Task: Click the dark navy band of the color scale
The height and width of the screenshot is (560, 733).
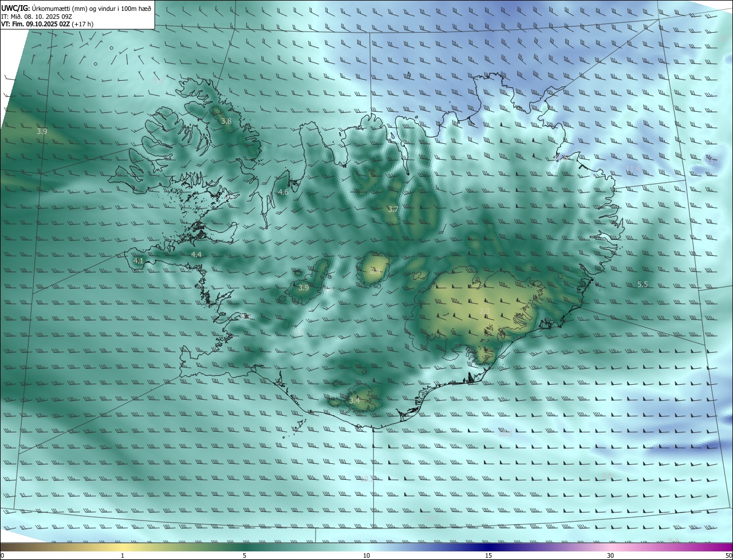Action: (x=488, y=547)
